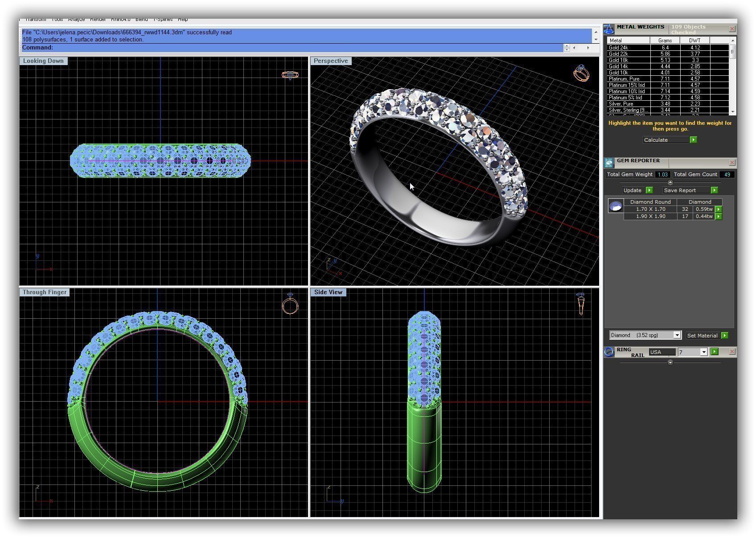The width and height of the screenshot is (756, 538).
Task: Click the Save Report button
Action: tap(686, 190)
